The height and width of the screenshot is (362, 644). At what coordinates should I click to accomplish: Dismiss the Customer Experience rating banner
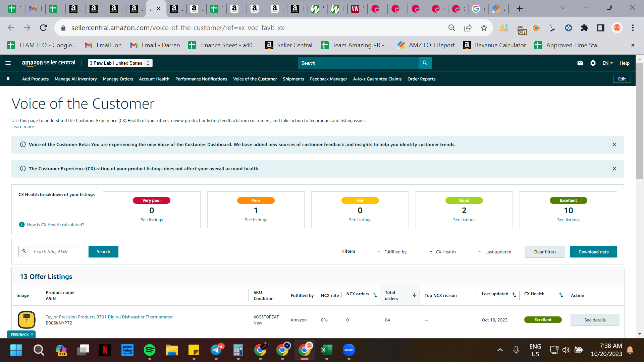point(614,169)
